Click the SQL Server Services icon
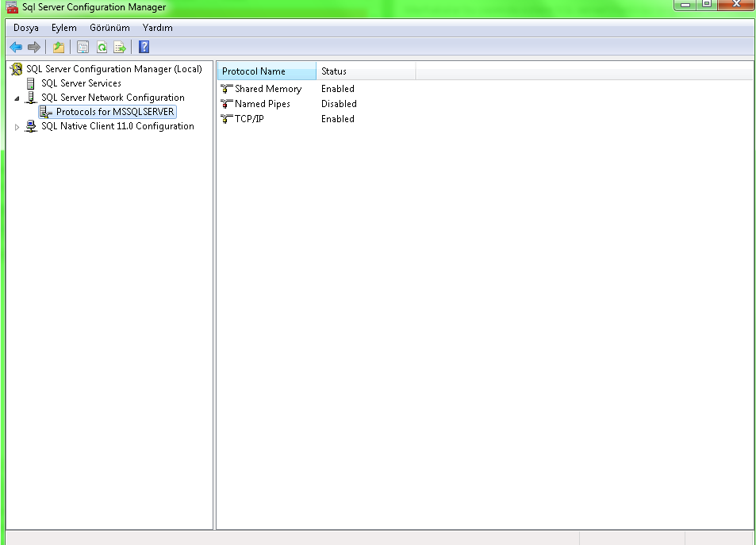The height and width of the screenshot is (545, 756). 31,83
